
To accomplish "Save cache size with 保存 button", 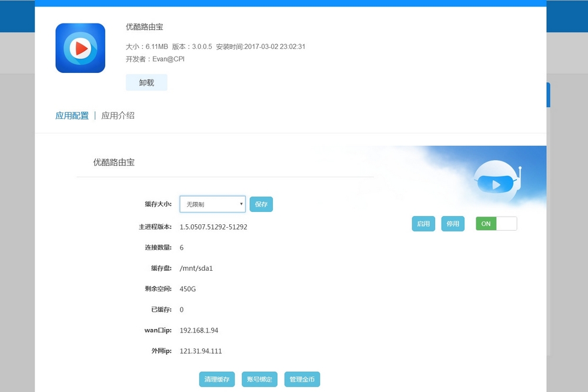I will pos(262,204).
